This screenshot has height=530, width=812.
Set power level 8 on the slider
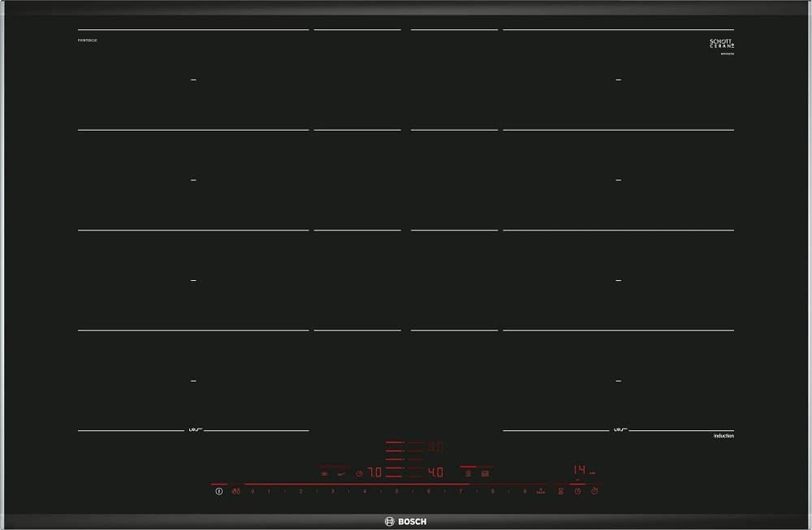coord(493,491)
